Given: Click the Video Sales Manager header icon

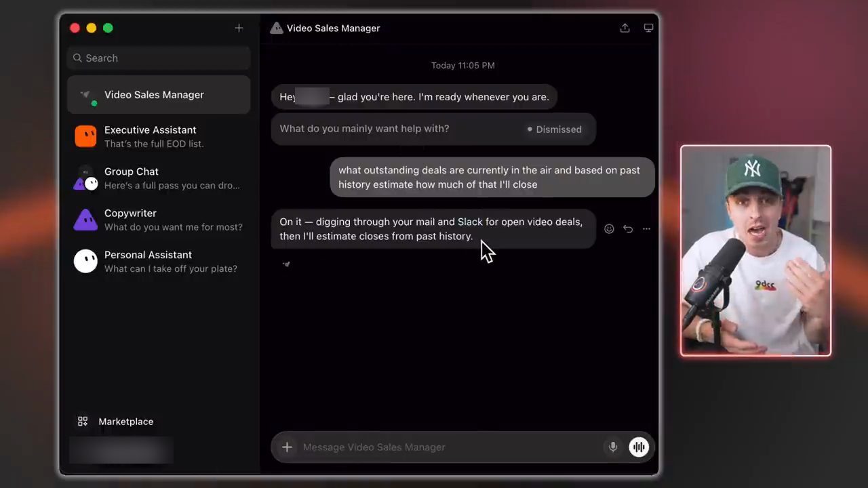Looking at the screenshot, I should (x=276, y=28).
